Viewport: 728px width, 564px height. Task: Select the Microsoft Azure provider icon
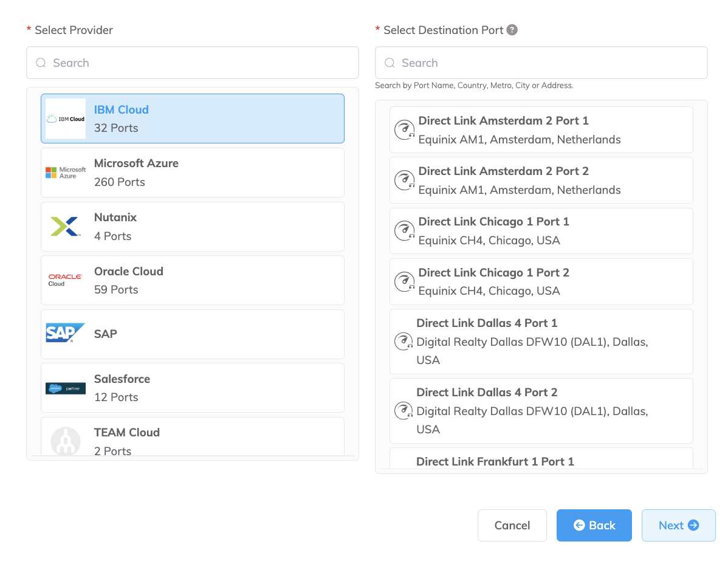pos(65,172)
